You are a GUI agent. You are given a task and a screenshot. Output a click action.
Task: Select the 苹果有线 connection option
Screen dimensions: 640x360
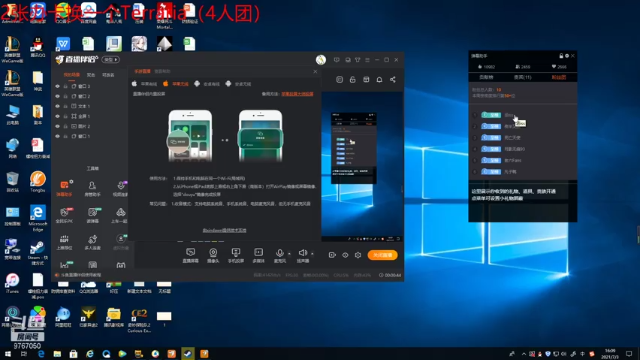tap(144, 84)
